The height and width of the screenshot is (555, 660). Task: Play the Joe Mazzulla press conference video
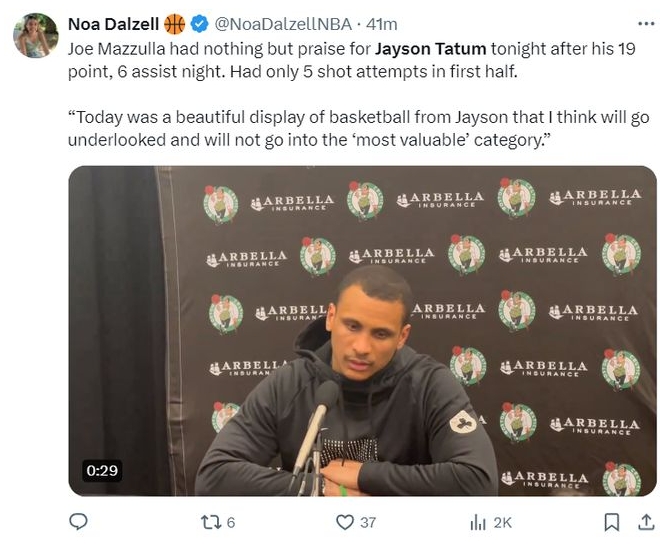[x=362, y=330]
